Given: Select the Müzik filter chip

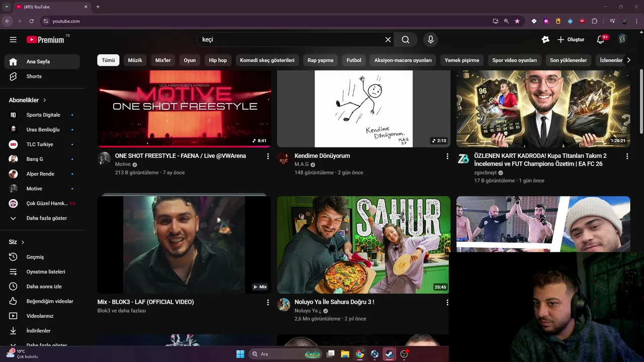Looking at the screenshot, I should pyautogui.click(x=135, y=60).
